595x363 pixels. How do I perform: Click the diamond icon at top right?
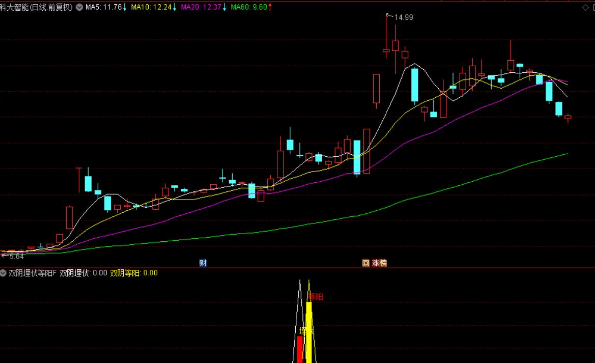[585, 8]
